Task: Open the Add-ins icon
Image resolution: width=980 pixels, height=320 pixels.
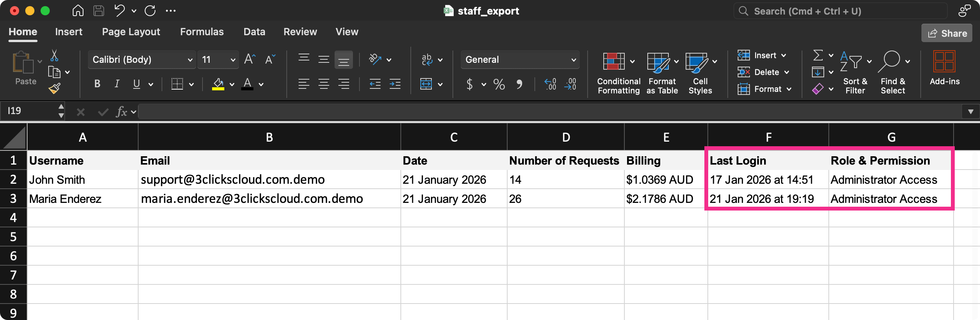Action: 944,62
